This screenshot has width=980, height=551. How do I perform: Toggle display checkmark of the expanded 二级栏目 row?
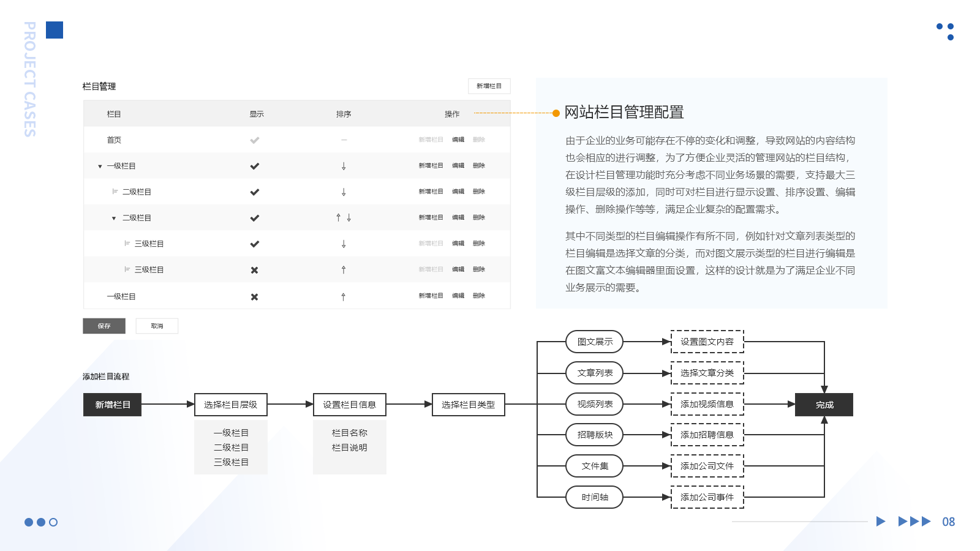pyautogui.click(x=255, y=218)
